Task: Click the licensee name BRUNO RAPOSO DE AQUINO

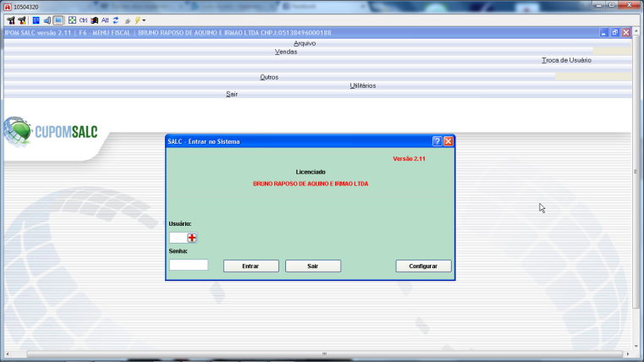Action: click(311, 184)
